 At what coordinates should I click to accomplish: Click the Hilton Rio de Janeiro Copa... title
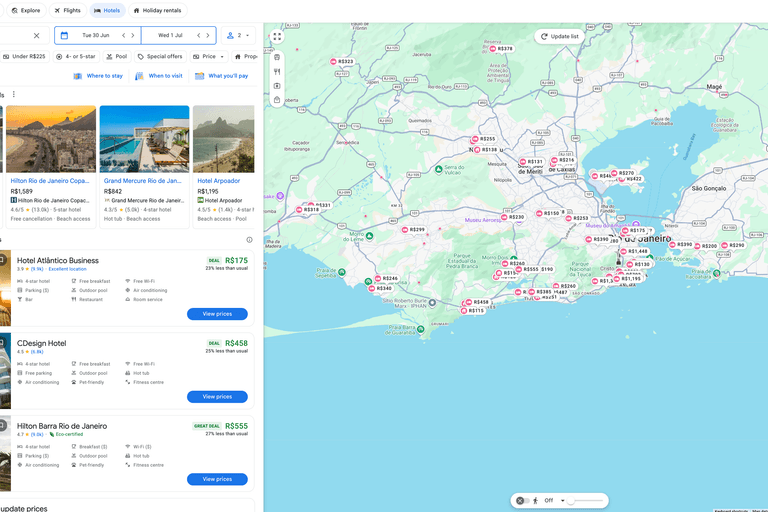pyautogui.click(x=50, y=181)
